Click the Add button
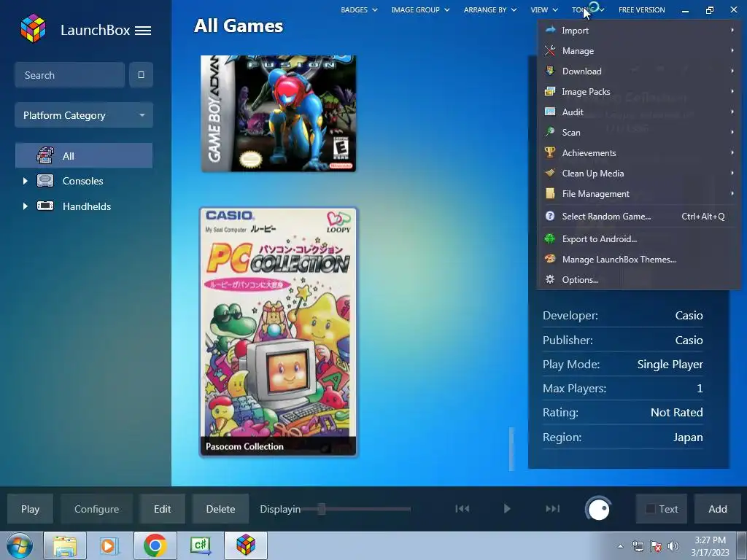The image size is (747, 560). [718, 508]
